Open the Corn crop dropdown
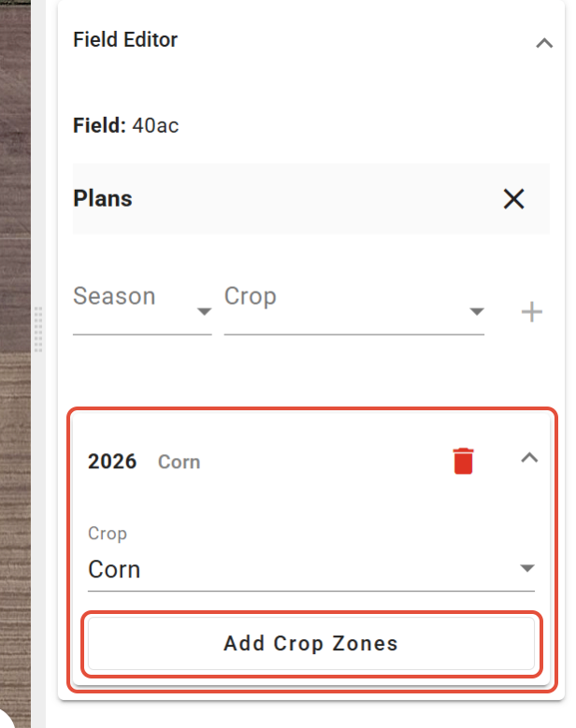The height and width of the screenshot is (728, 576). click(x=299, y=569)
